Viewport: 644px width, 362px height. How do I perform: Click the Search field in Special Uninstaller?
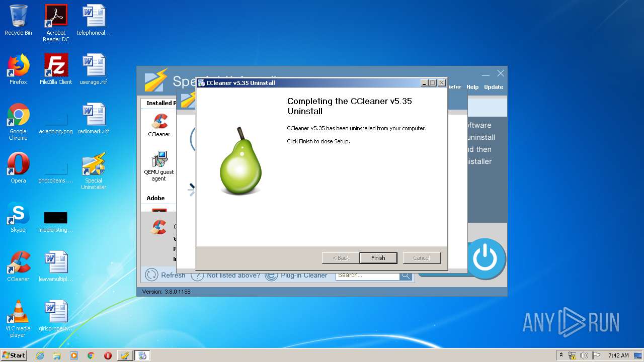tap(367, 275)
